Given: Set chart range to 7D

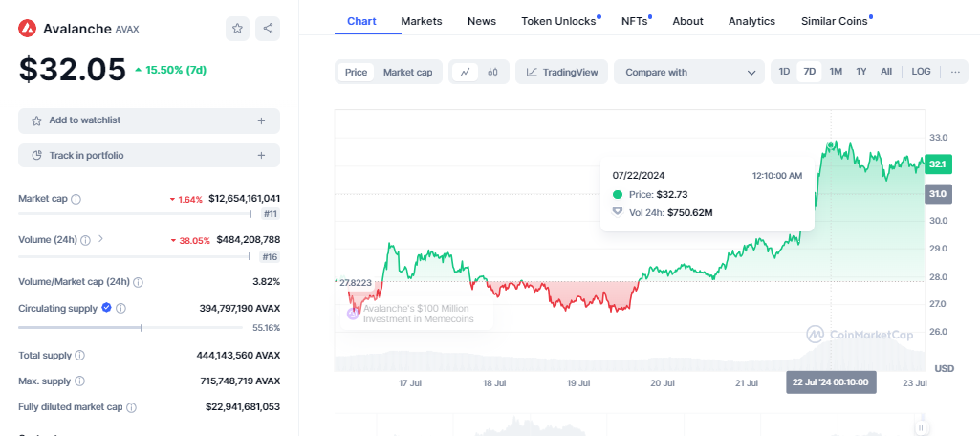Looking at the screenshot, I should tap(810, 72).
